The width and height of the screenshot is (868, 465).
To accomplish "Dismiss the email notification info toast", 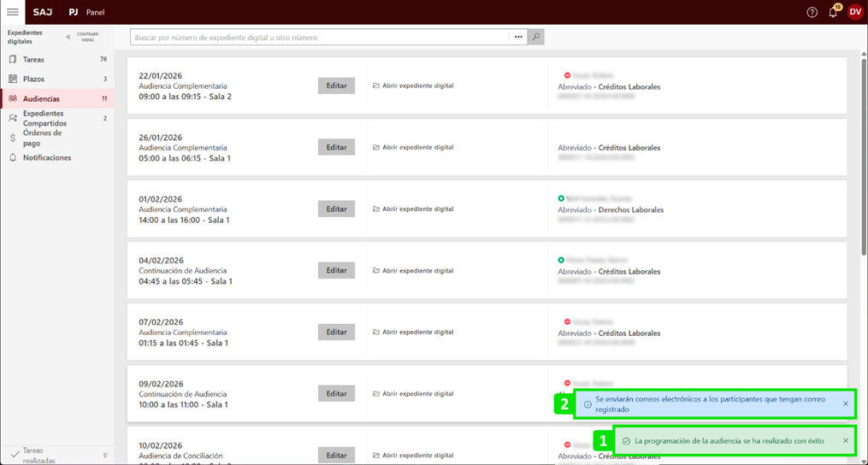I will [846, 404].
